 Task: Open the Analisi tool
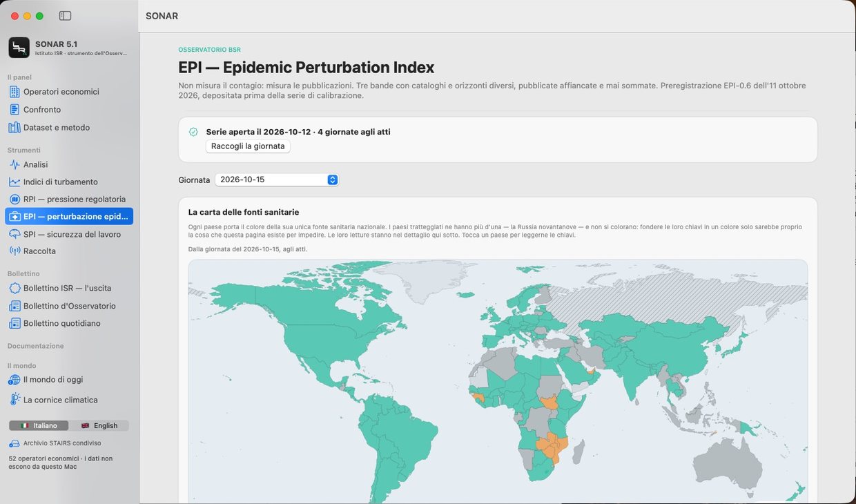(69, 164)
